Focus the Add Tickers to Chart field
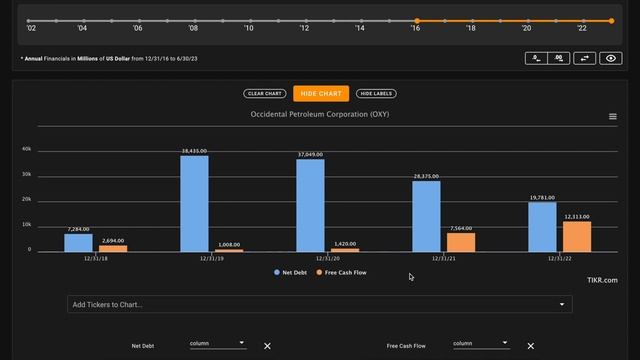This screenshot has width=640, height=360. [320, 304]
